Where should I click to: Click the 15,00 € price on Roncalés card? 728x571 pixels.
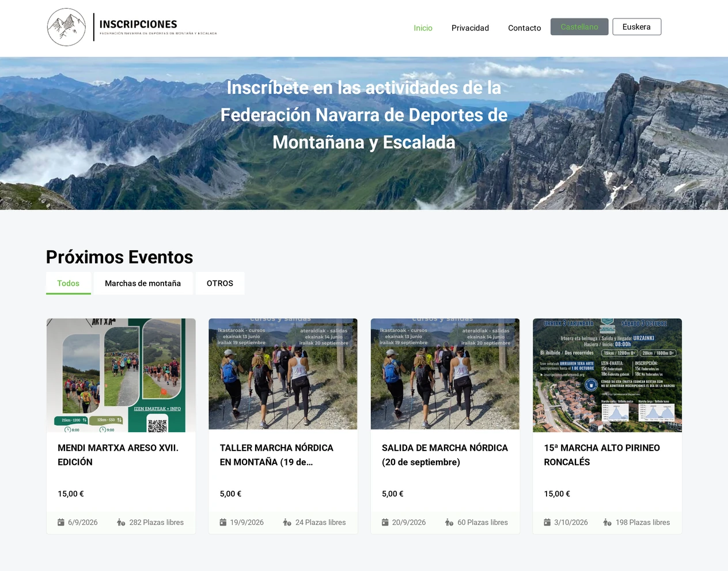pos(557,494)
